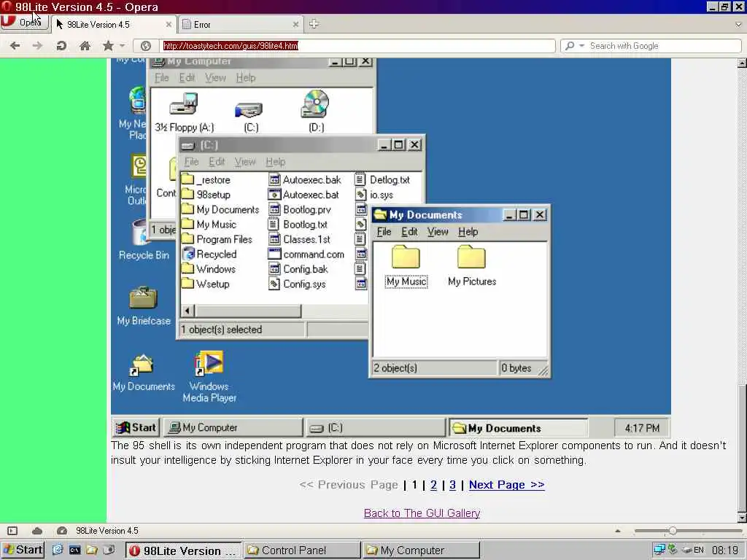This screenshot has width=747, height=560.
Task: Select the toastytech address bar URL
Action: (231, 46)
